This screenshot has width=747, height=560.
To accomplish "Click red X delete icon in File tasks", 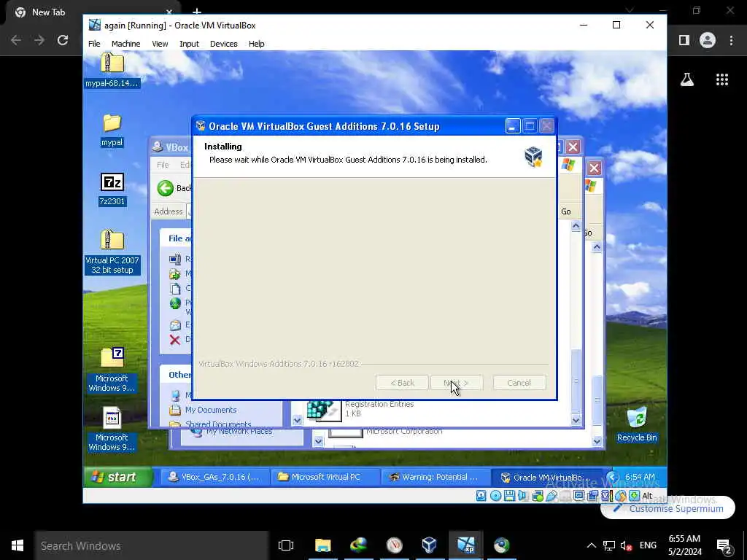I will [x=175, y=340].
